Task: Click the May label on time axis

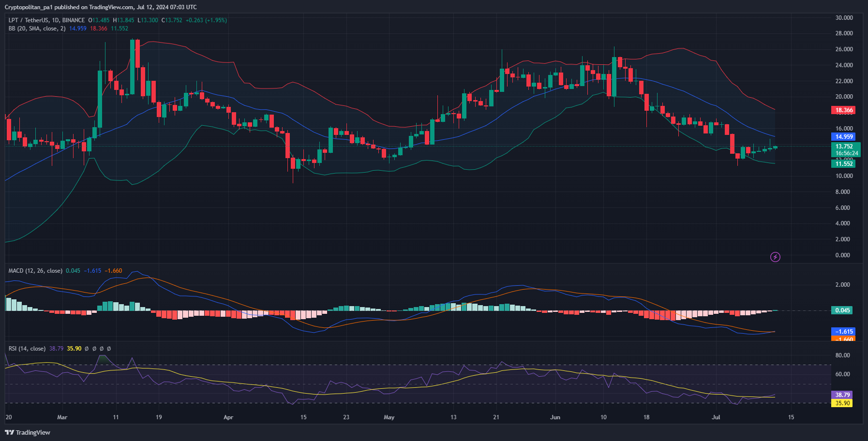Action: coord(389,417)
